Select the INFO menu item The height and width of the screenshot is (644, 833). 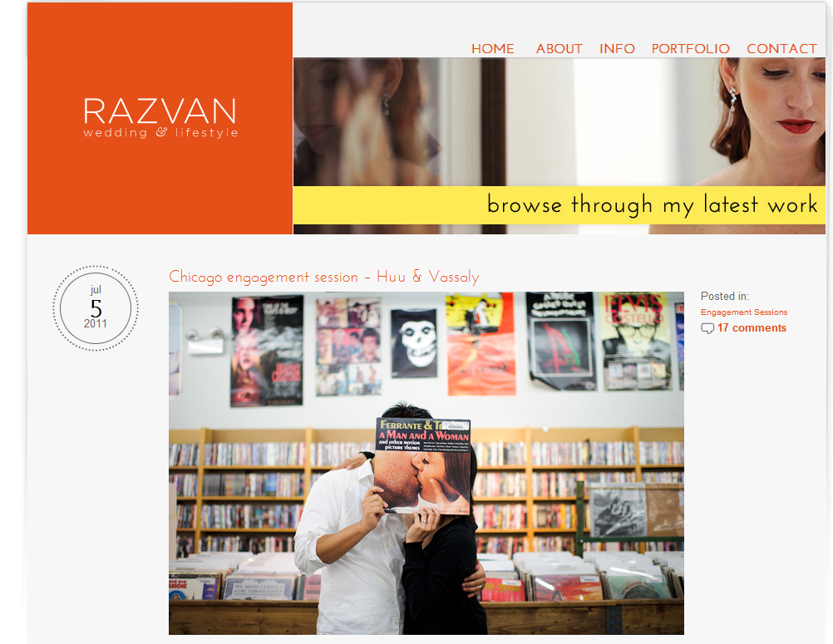click(x=617, y=49)
